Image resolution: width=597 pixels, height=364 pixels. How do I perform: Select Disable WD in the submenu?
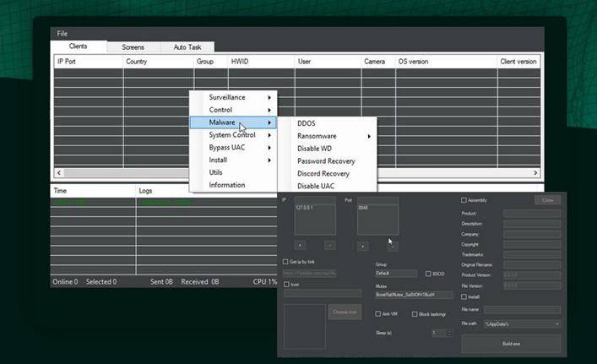[328, 149]
